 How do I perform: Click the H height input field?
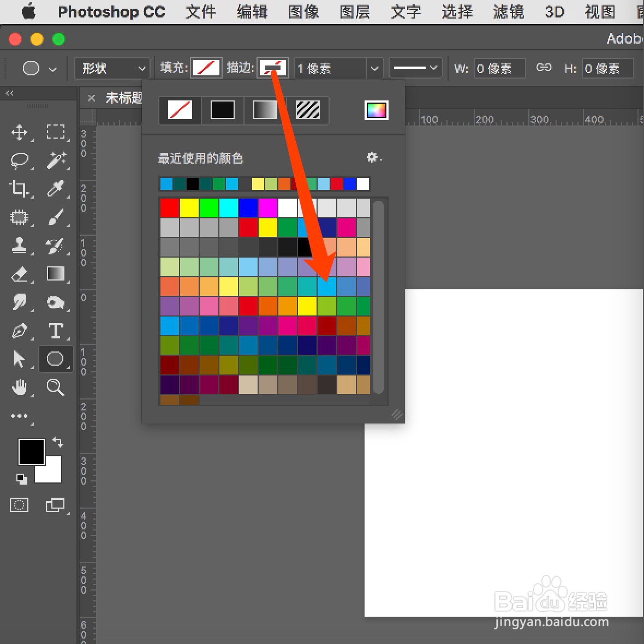point(607,68)
